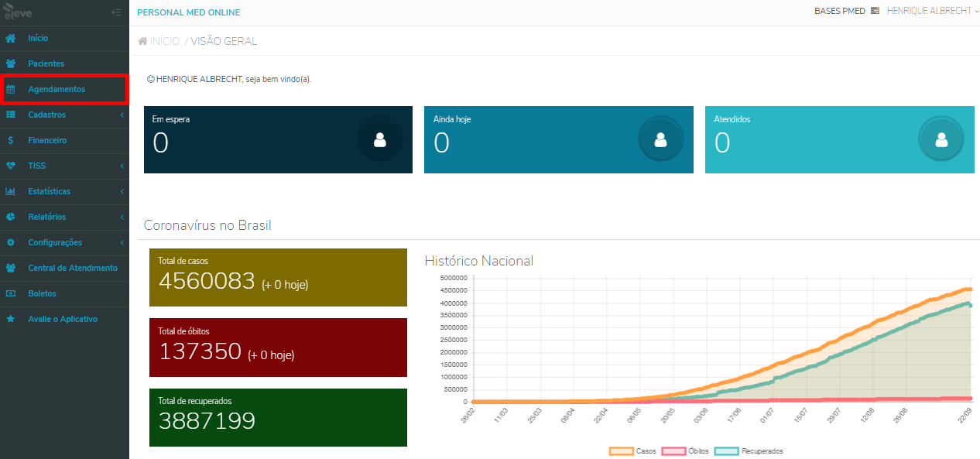Viewport: 980px width, 459px height.
Task: Click the home icon in the breadcrumb
Action: (x=142, y=41)
